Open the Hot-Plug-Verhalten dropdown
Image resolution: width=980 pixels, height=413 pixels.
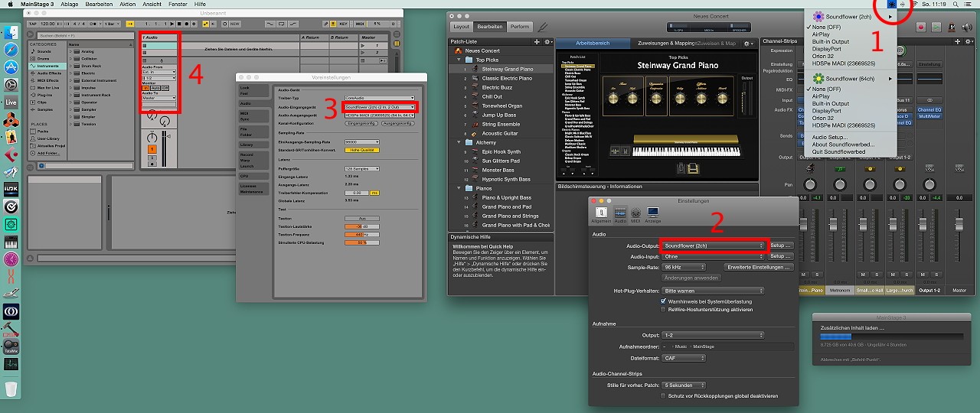[713, 291]
